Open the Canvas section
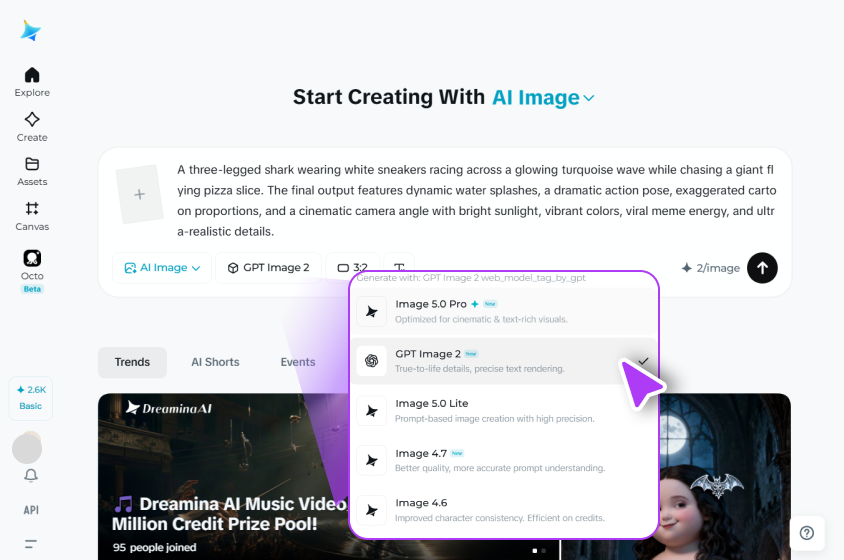 32,216
